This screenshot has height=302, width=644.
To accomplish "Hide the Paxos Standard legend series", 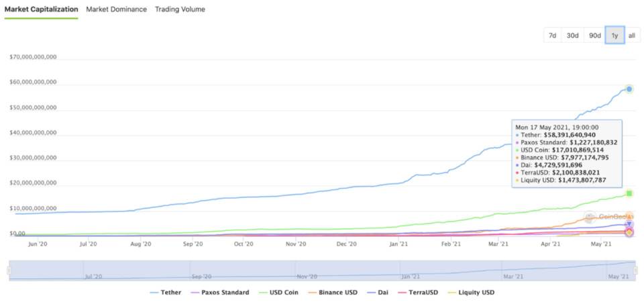I will click(x=220, y=293).
